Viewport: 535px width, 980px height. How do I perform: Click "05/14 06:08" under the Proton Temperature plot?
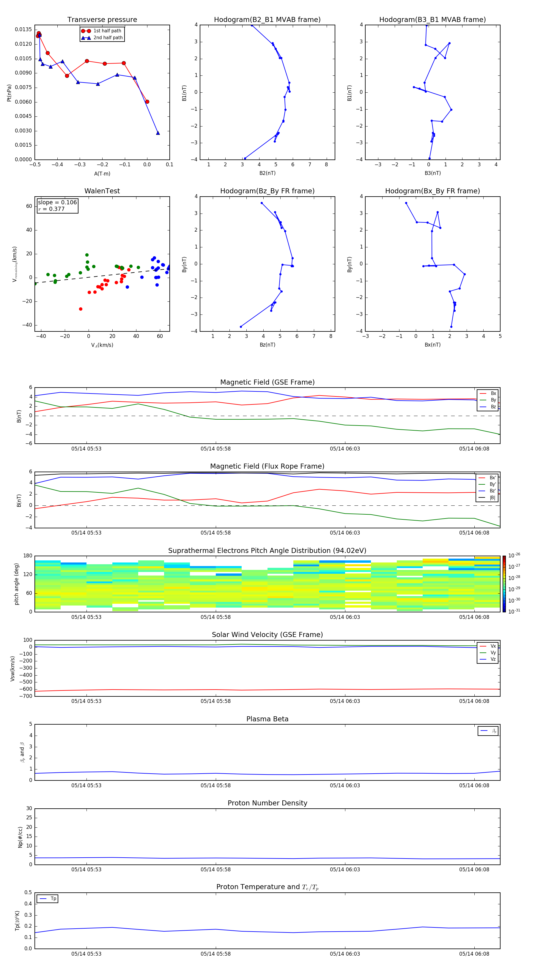point(474,954)
